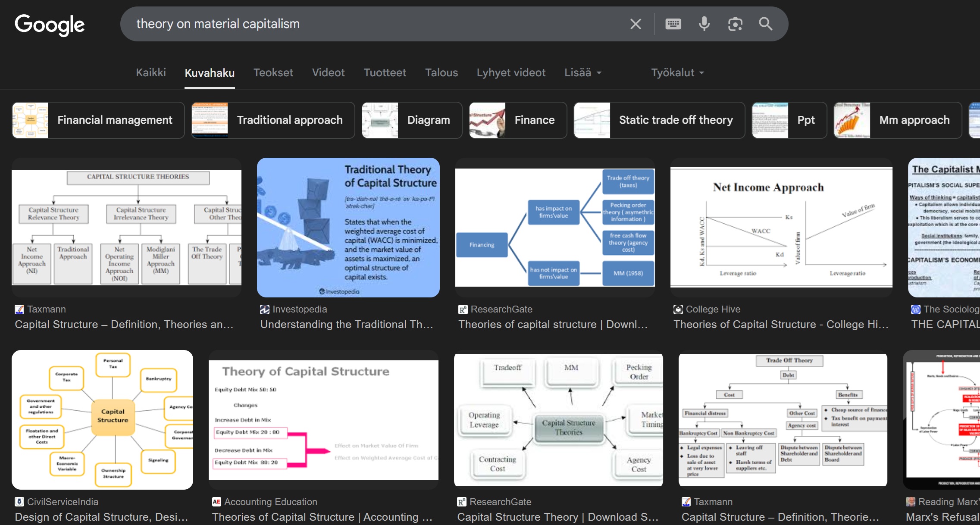The width and height of the screenshot is (980, 525).
Task: Click the magnifying glass search icon
Action: 765,24
